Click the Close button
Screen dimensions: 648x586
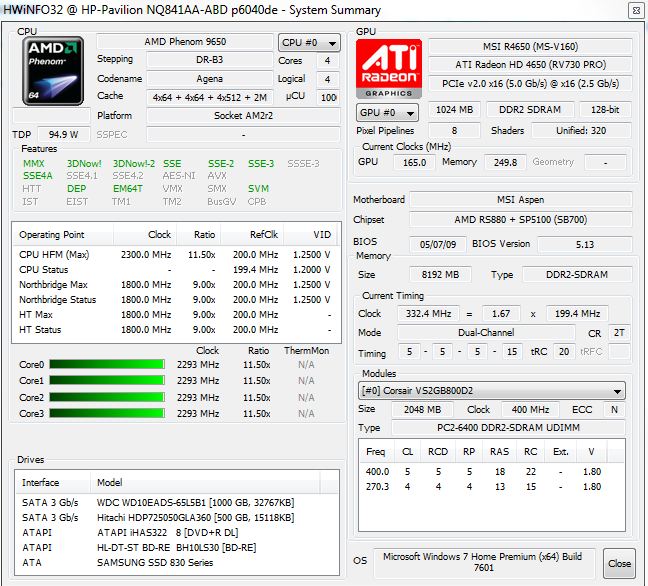(x=619, y=563)
